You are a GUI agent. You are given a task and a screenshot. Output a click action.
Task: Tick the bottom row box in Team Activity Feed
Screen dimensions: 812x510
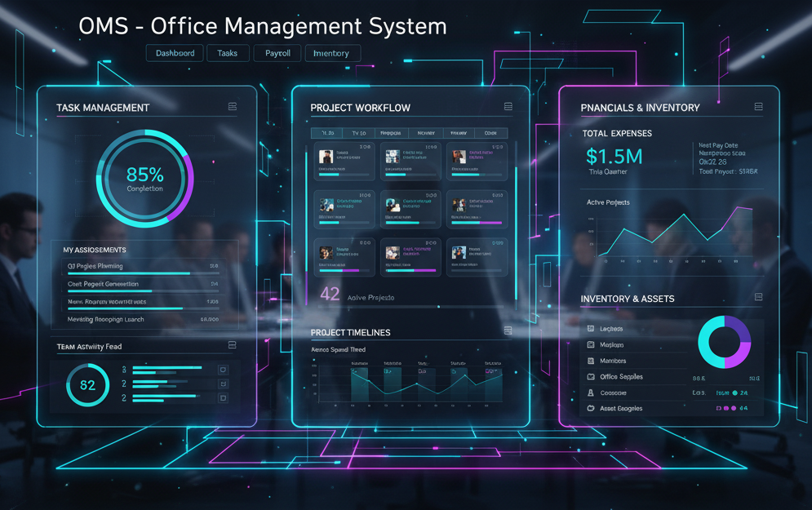tap(222, 397)
